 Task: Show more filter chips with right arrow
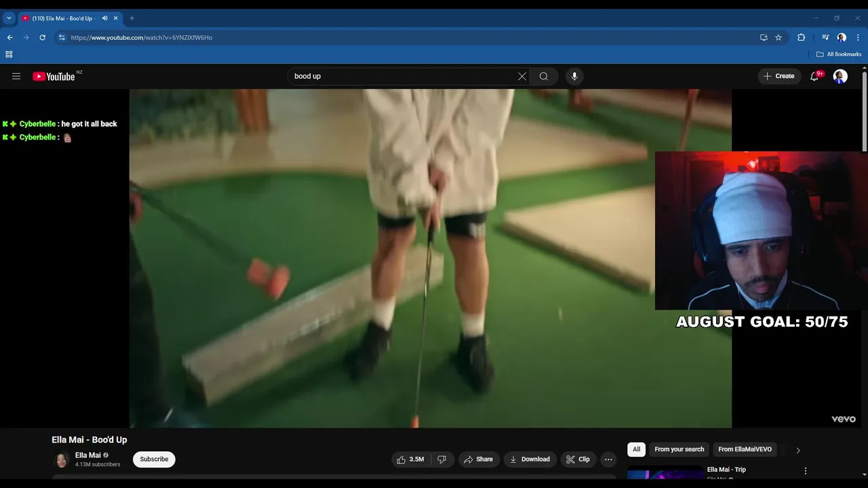(797, 450)
